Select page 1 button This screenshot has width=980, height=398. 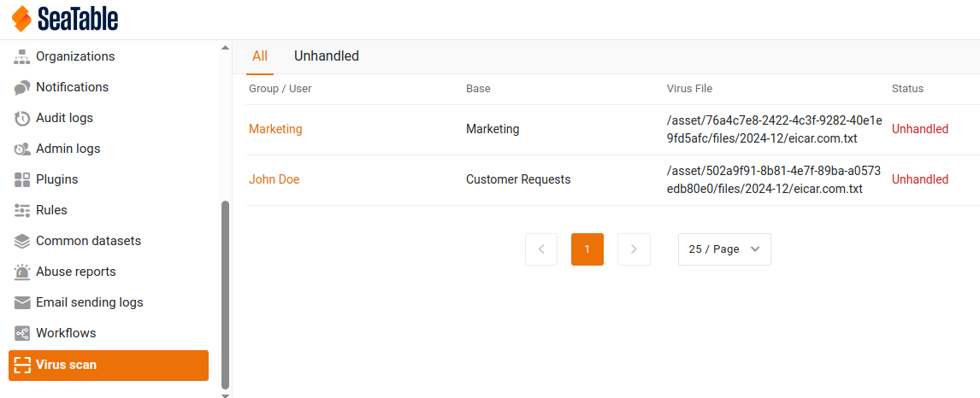tap(587, 249)
